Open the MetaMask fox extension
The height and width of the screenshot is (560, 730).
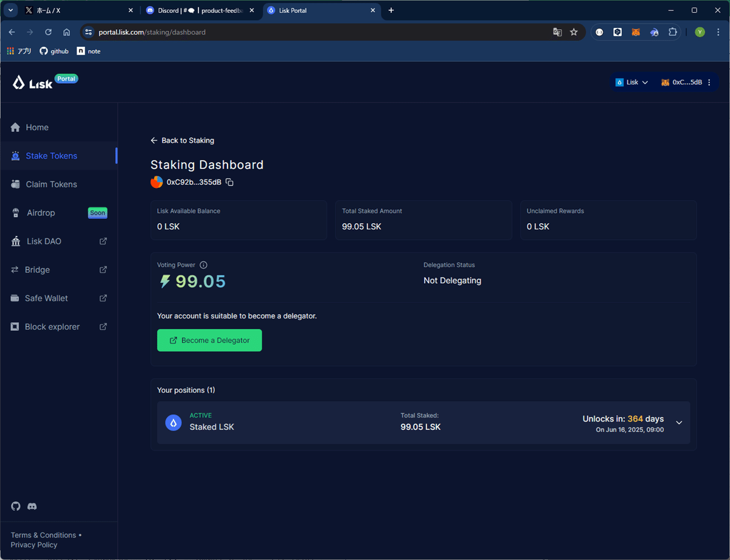(x=636, y=32)
